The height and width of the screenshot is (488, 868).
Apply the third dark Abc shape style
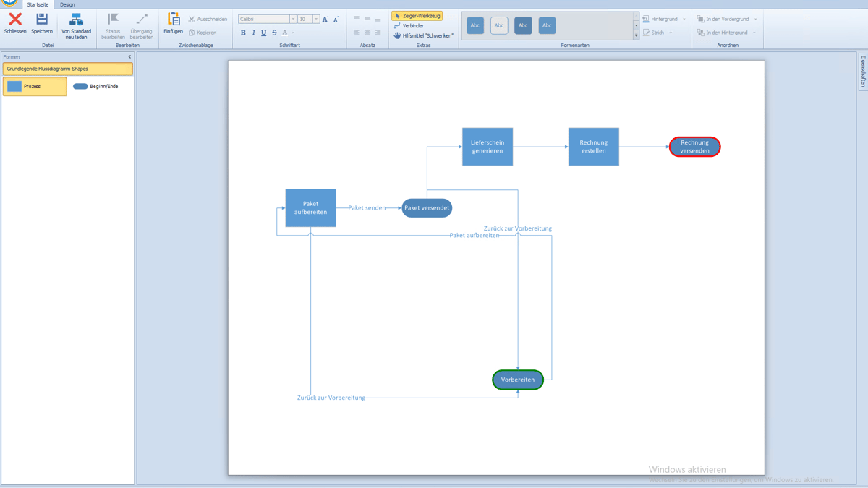point(523,26)
